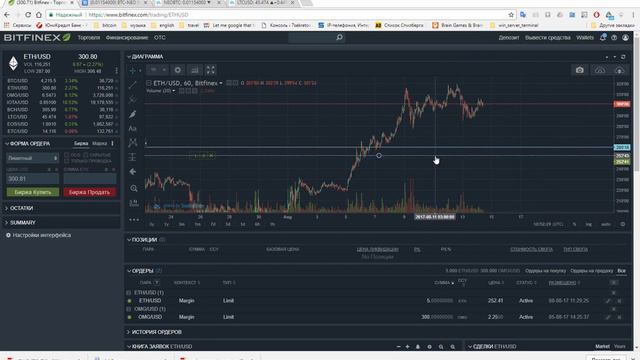Select the Market tab in trades panel
Screen dimensions: 640x360
coord(602,347)
